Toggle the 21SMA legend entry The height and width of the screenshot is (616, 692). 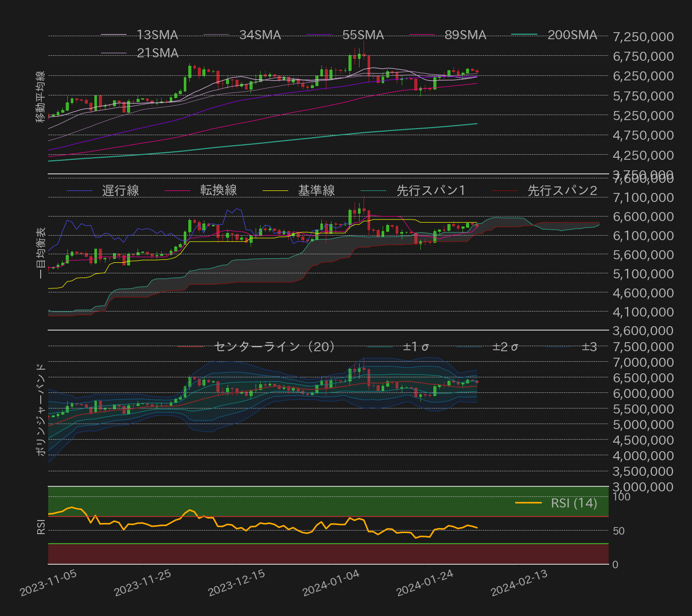tap(140, 53)
